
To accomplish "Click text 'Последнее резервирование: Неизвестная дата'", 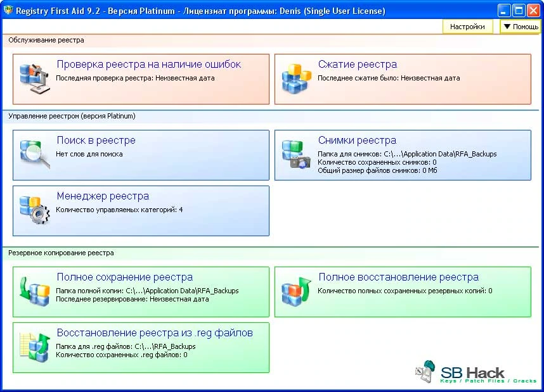I will tap(132, 299).
